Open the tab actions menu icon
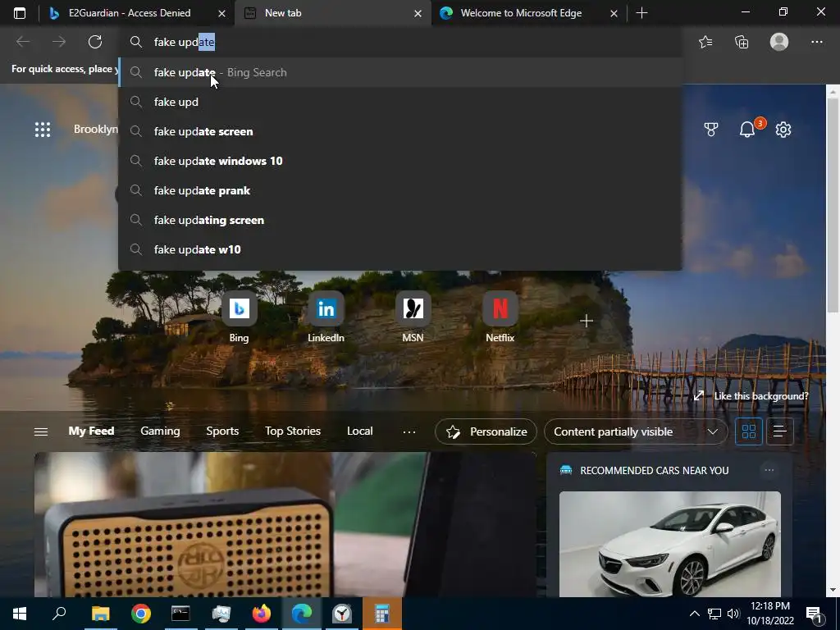 click(x=20, y=13)
